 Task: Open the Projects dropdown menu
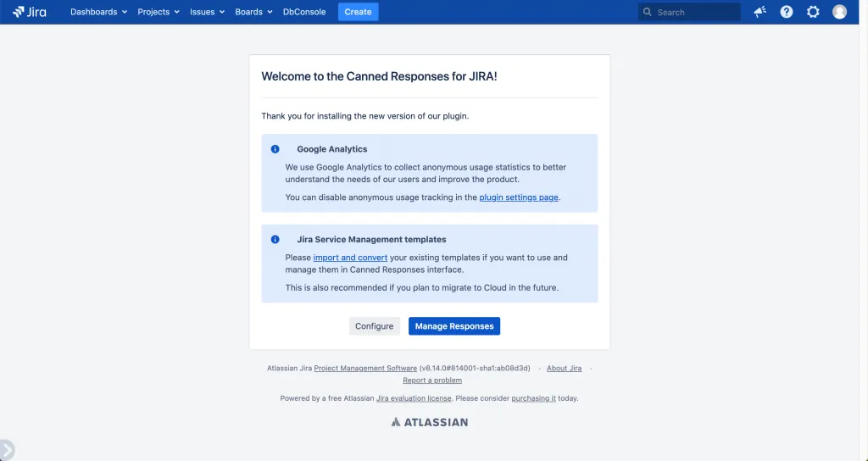tap(159, 12)
